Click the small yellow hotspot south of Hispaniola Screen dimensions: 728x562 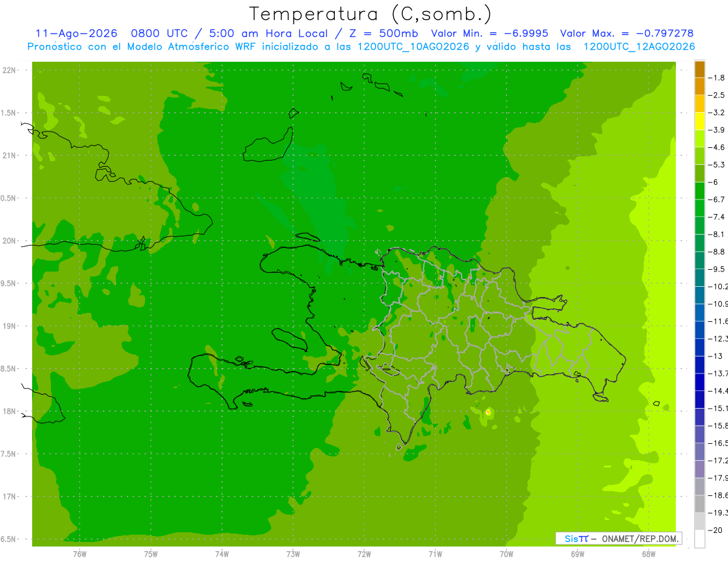click(488, 412)
